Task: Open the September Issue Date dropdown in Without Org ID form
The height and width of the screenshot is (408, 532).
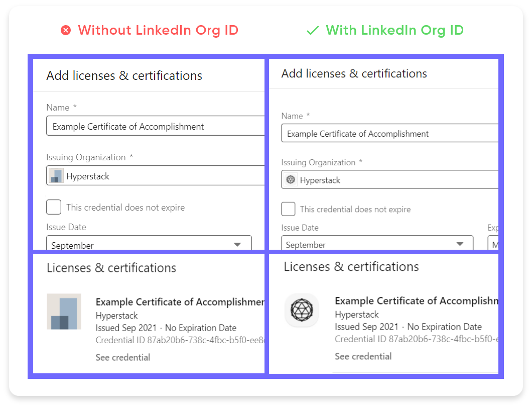Action: pos(149,244)
